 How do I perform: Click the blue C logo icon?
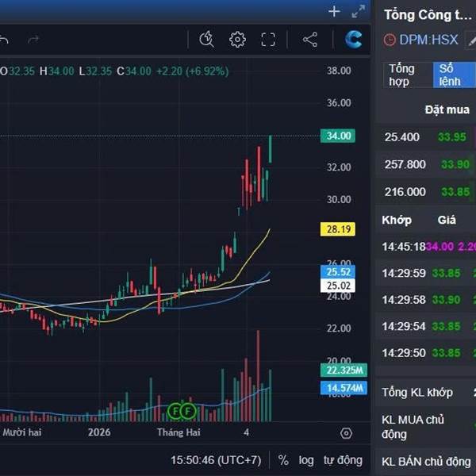pyautogui.click(x=353, y=40)
